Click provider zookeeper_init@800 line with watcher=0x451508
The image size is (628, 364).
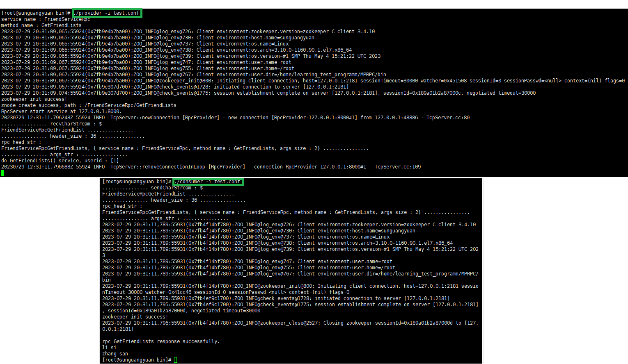pyautogui.click(x=313, y=81)
